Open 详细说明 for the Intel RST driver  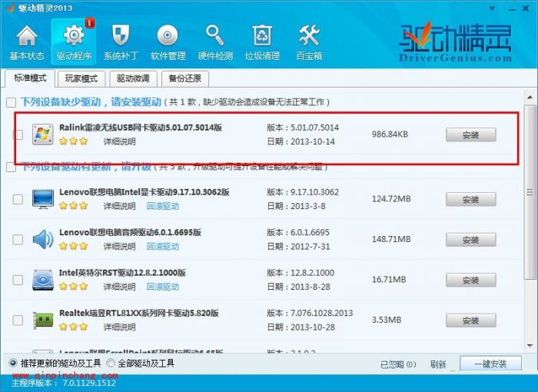119,287
